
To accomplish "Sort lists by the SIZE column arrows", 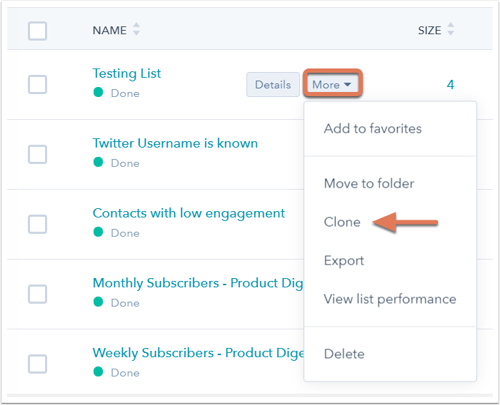I will pos(450,29).
